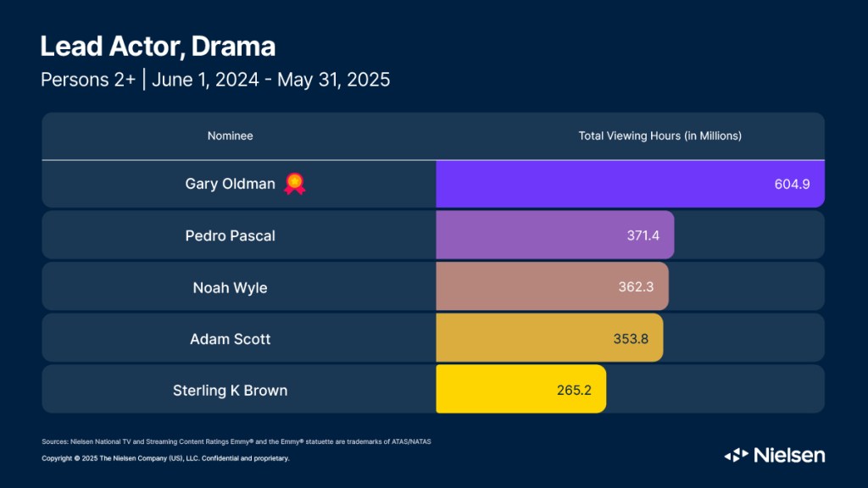The width and height of the screenshot is (868, 488).
Task: Click the Gary Oldman name label
Action: click(x=230, y=184)
